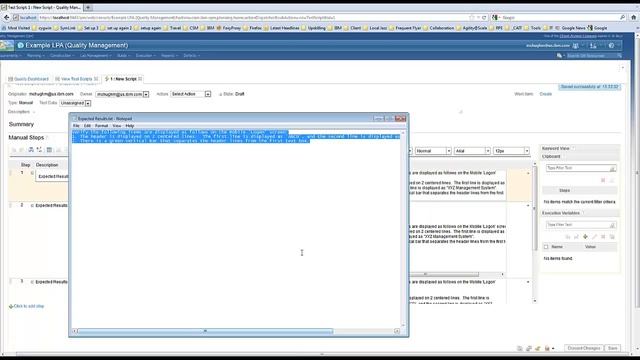Click the Save button
640x360 pixels.
(613, 348)
